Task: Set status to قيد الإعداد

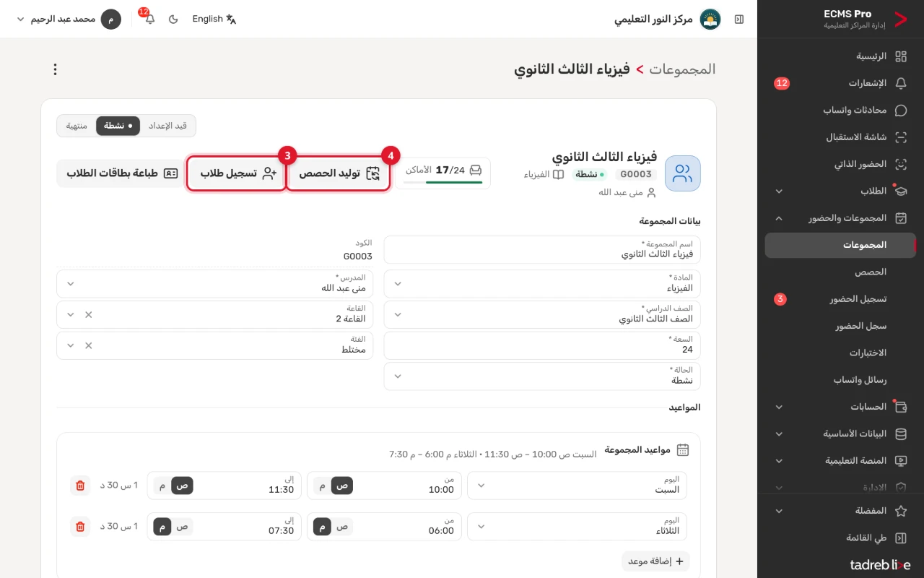Action: pyautogui.click(x=167, y=126)
